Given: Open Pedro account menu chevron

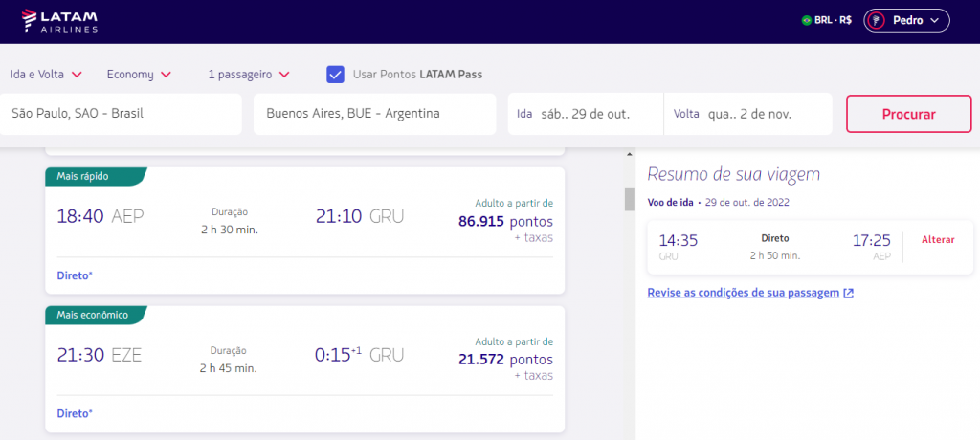Looking at the screenshot, I should (x=933, y=20).
